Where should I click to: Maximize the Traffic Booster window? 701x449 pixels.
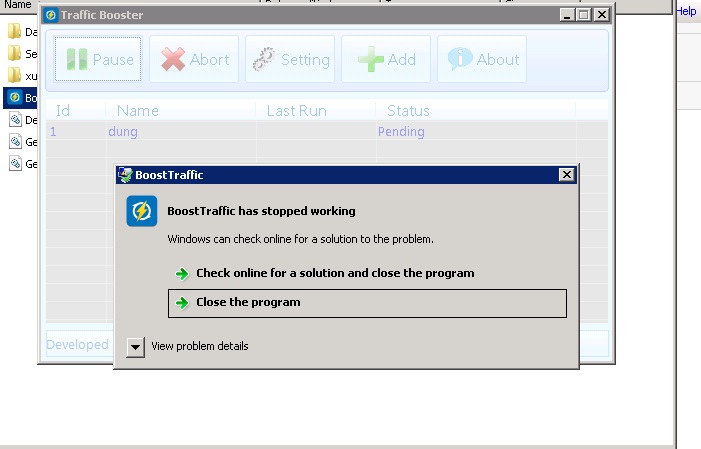(583, 15)
